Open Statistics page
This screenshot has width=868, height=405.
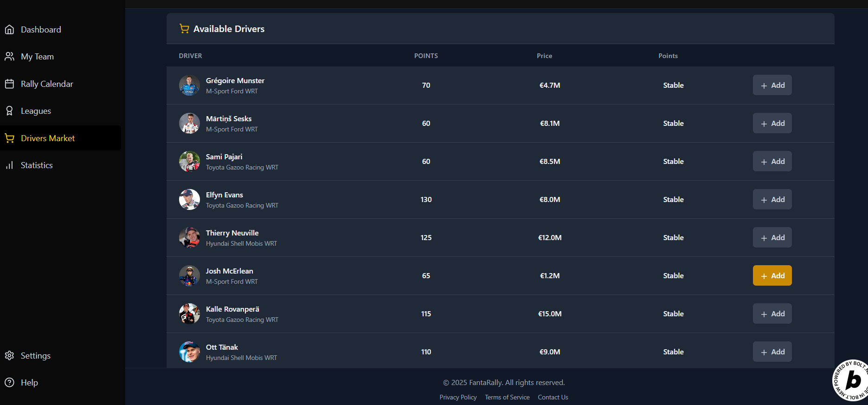[60, 165]
